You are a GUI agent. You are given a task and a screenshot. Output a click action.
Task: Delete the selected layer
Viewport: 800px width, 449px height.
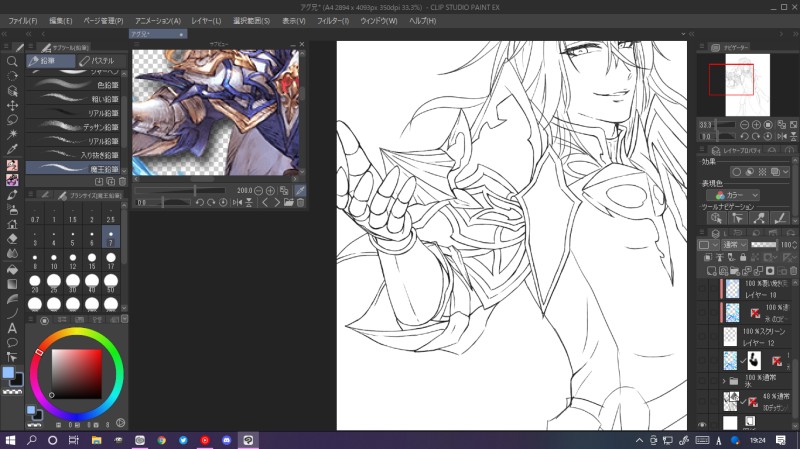793,271
